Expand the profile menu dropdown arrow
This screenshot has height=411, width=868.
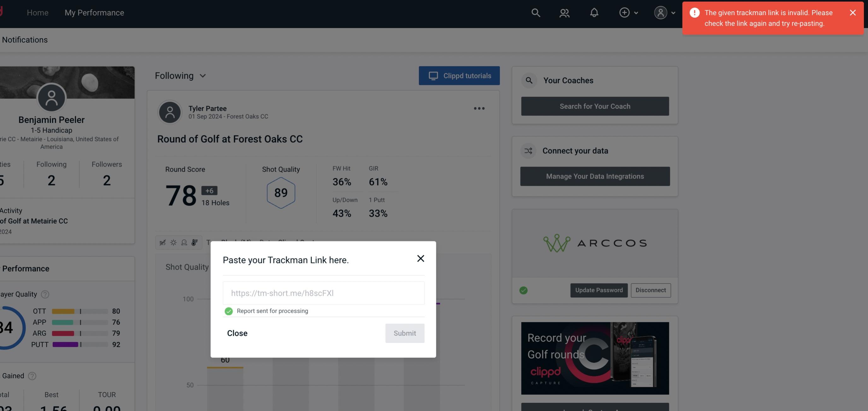674,12
